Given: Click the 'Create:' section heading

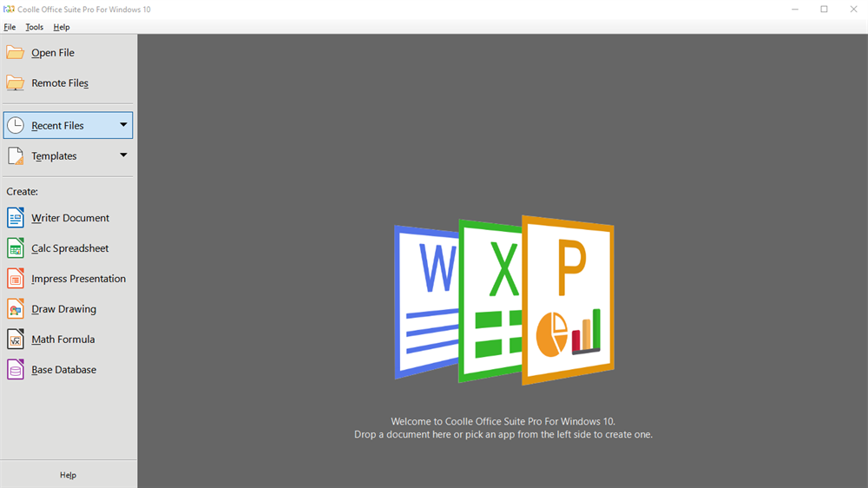Looking at the screenshot, I should 23,192.
